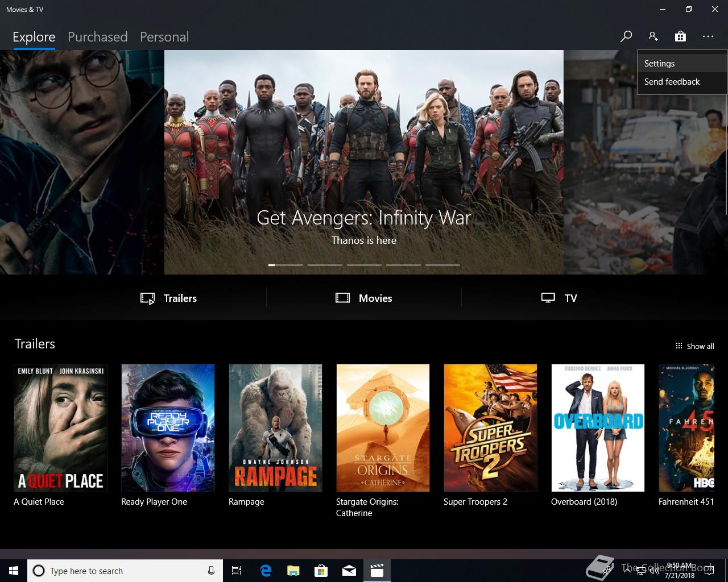The width and height of the screenshot is (728, 582).
Task: Click the taskbar microphone icon
Action: (x=211, y=571)
